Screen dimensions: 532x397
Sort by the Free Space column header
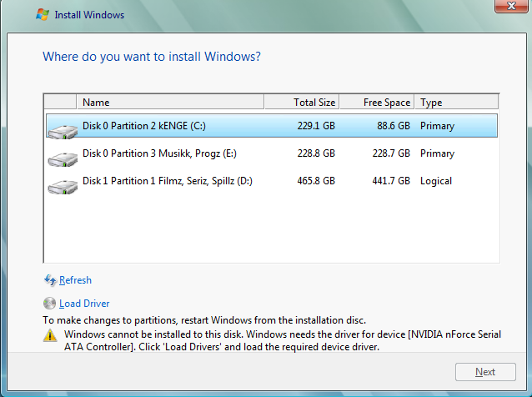377,102
